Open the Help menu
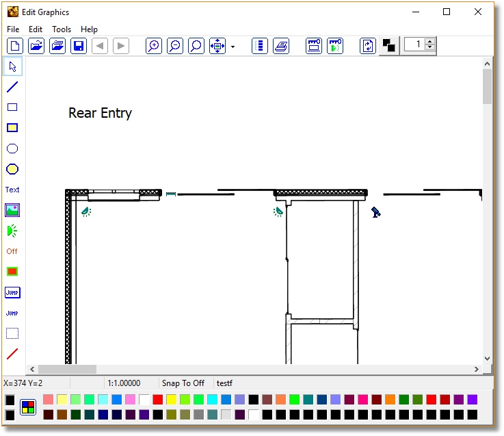This screenshot has height=436, width=504. point(89,29)
